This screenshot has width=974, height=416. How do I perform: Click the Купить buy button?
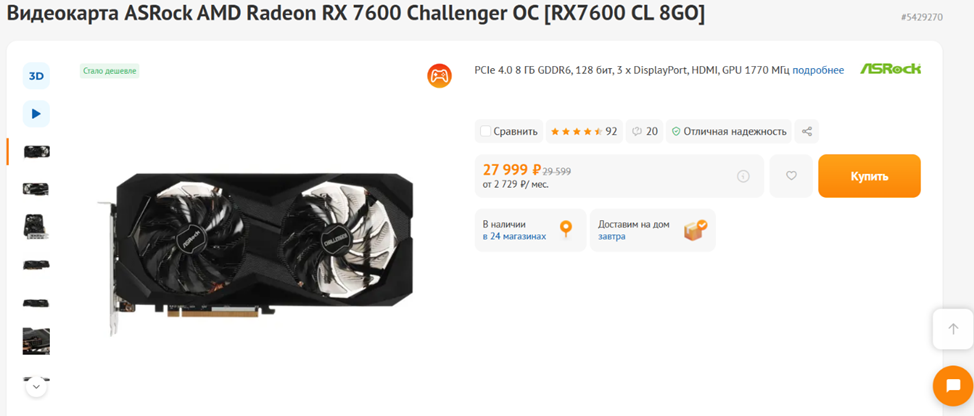[x=869, y=176]
